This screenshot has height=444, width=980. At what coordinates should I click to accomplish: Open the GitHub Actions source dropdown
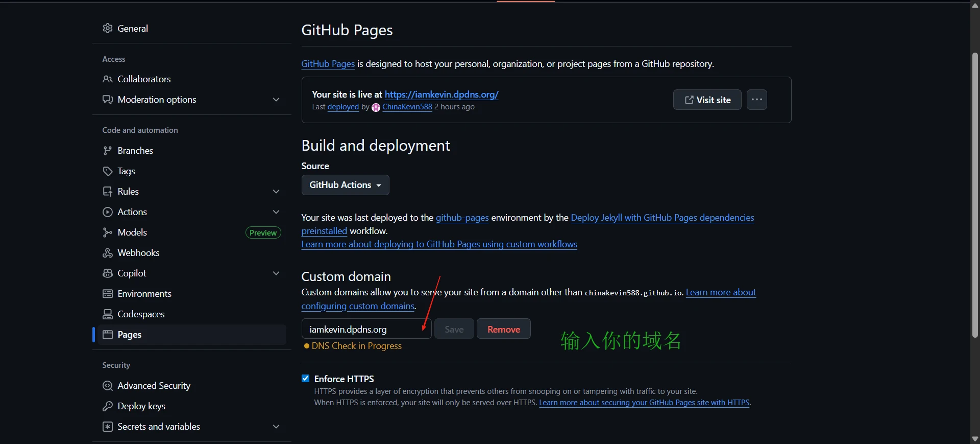tap(345, 185)
